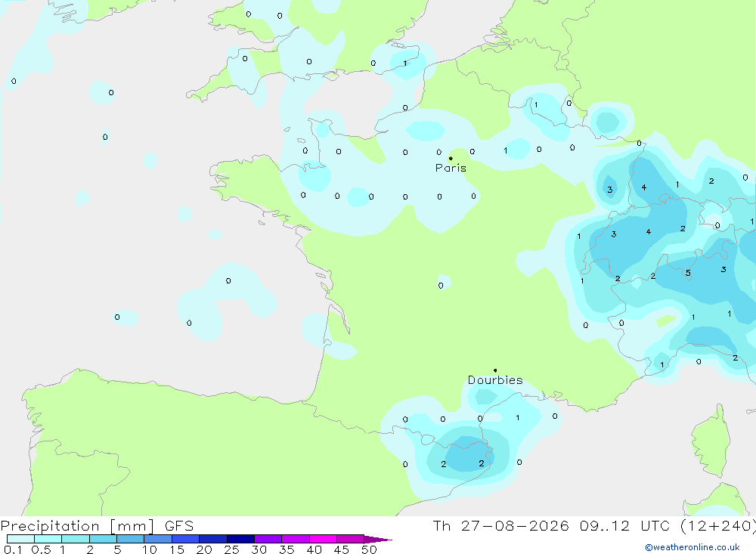Screen dimensions: 756x554
Task: Pick the 45–50 mm legend swatch
Action: pyautogui.click(x=351, y=539)
